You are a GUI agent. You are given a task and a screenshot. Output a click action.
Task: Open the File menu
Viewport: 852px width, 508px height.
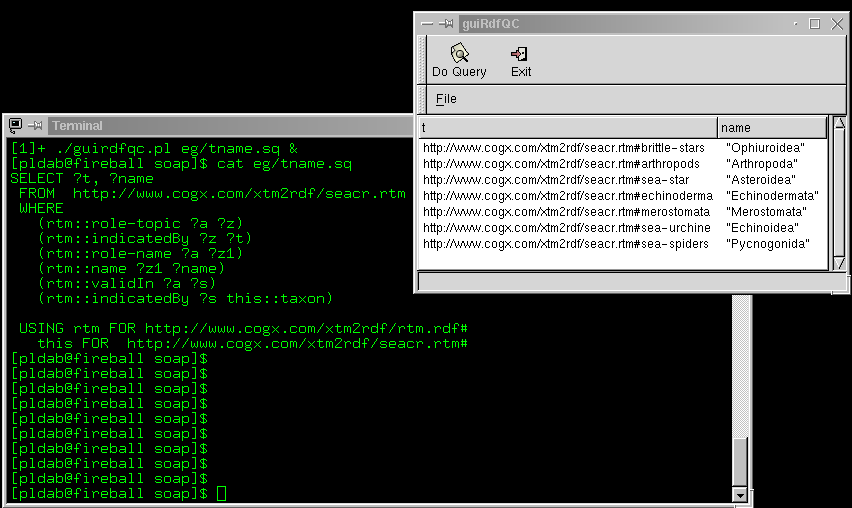click(446, 99)
